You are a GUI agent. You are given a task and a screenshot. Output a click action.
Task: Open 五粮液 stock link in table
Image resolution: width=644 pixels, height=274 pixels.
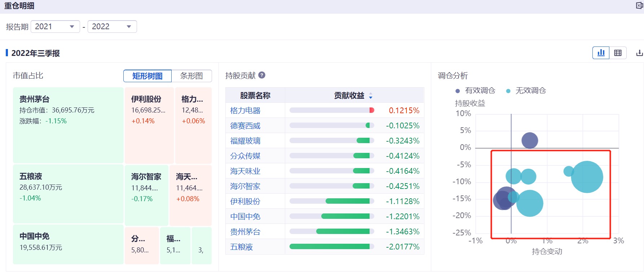click(x=242, y=247)
